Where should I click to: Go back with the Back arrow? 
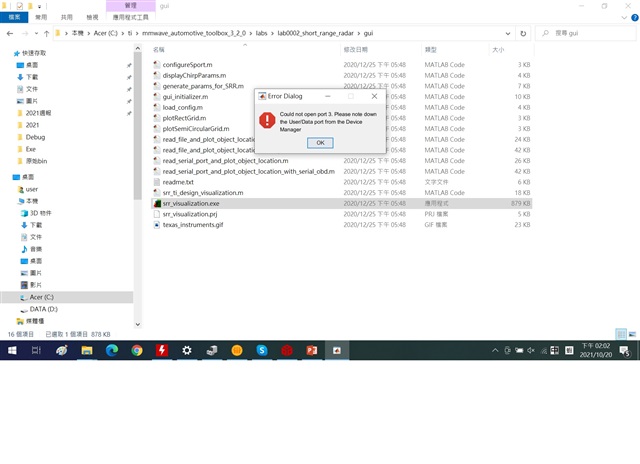[10, 33]
